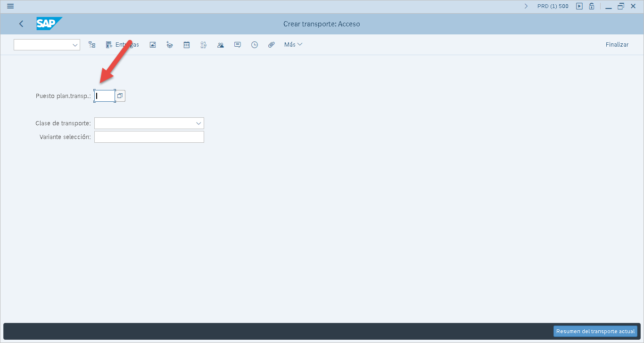Click the Puesto plan.transp. input field
Image resolution: width=644 pixels, height=343 pixels.
tap(104, 96)
